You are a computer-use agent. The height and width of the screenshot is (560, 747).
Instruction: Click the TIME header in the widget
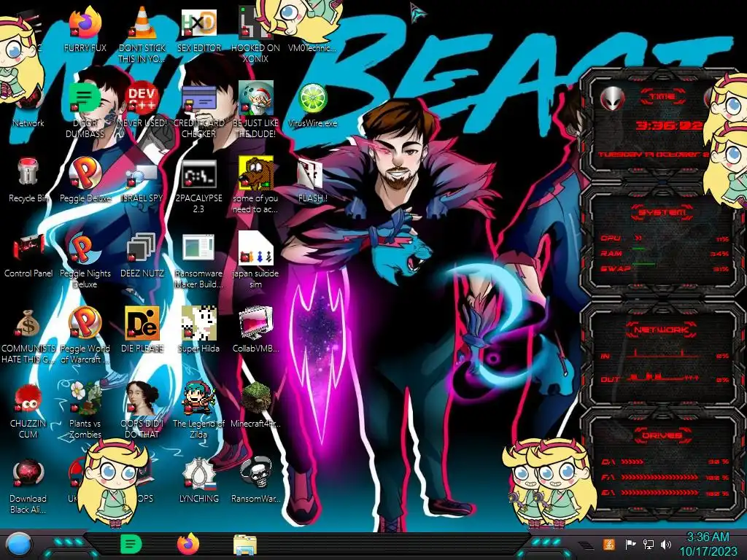662,97
